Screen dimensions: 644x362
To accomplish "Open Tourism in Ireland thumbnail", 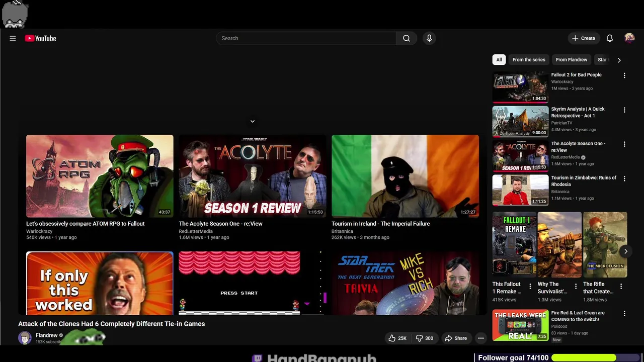I will coord(405,176).
